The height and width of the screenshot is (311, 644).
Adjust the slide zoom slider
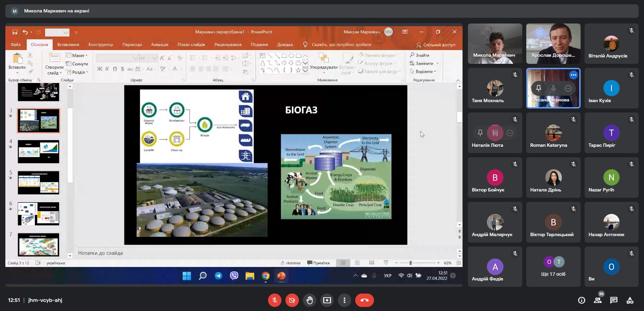tap(410, 263)
